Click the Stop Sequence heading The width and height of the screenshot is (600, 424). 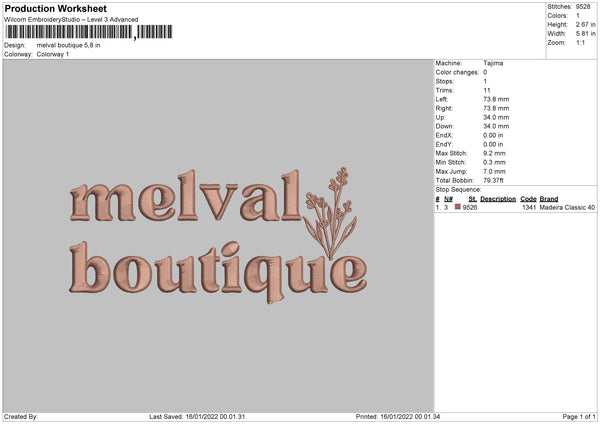458,190
